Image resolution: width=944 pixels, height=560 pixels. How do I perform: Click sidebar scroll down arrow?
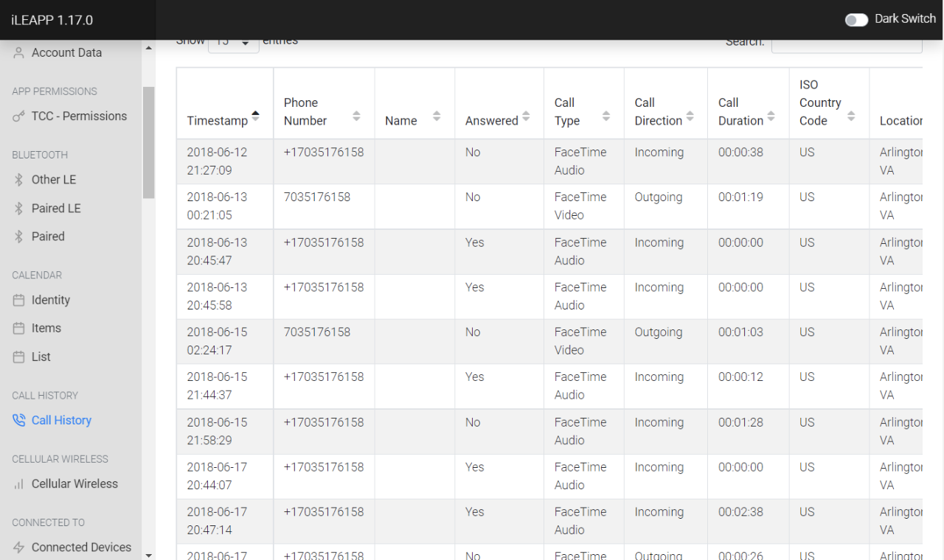coord(148,554)
